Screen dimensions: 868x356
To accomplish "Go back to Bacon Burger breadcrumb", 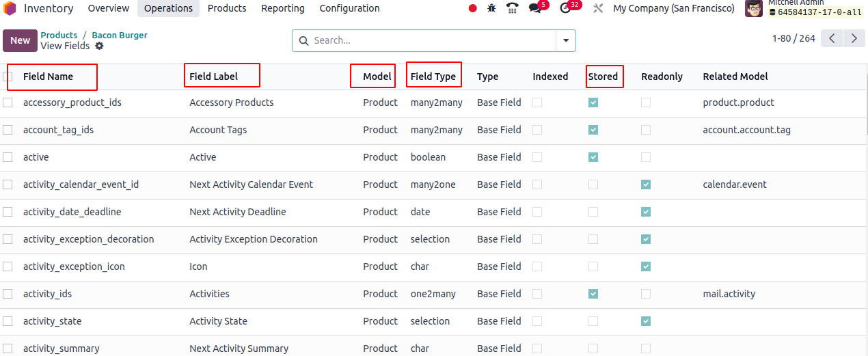I will (120, 36).
